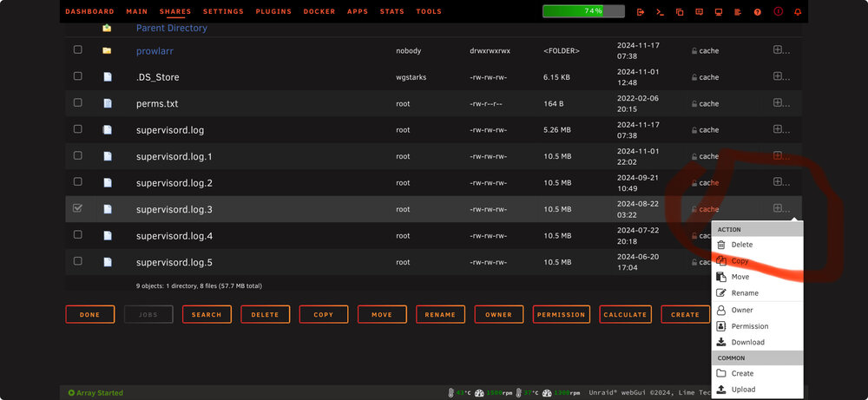Click the 74% usage progress bar
This screenshot has height=400, width=868.
(x=583, y=11)
